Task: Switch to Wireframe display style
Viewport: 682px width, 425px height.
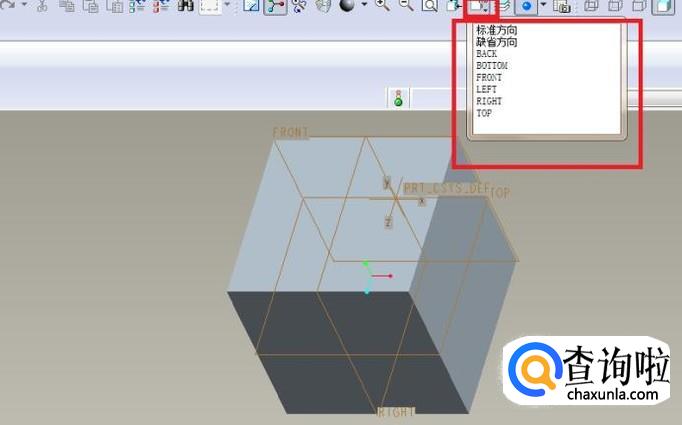Action: tap(591, 6)
